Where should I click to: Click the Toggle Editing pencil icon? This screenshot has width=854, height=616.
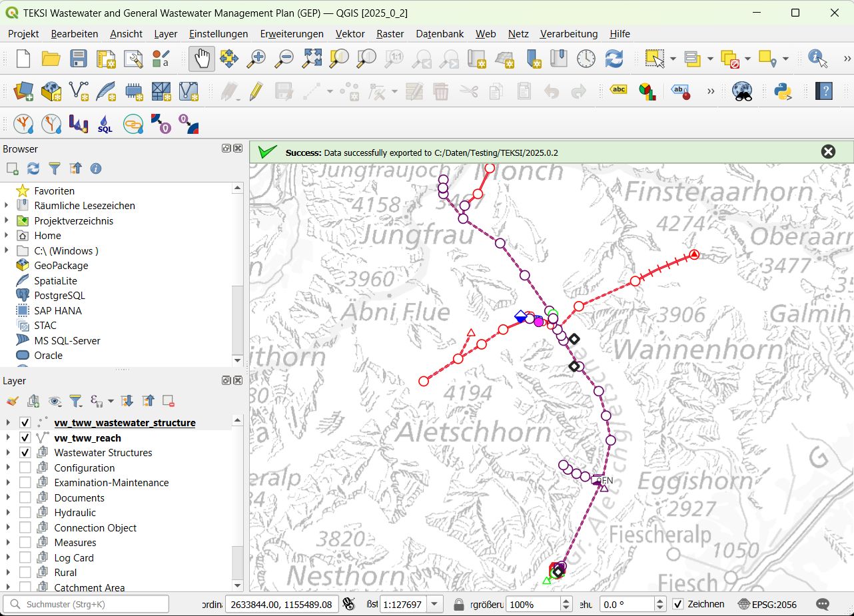point(256,91)
